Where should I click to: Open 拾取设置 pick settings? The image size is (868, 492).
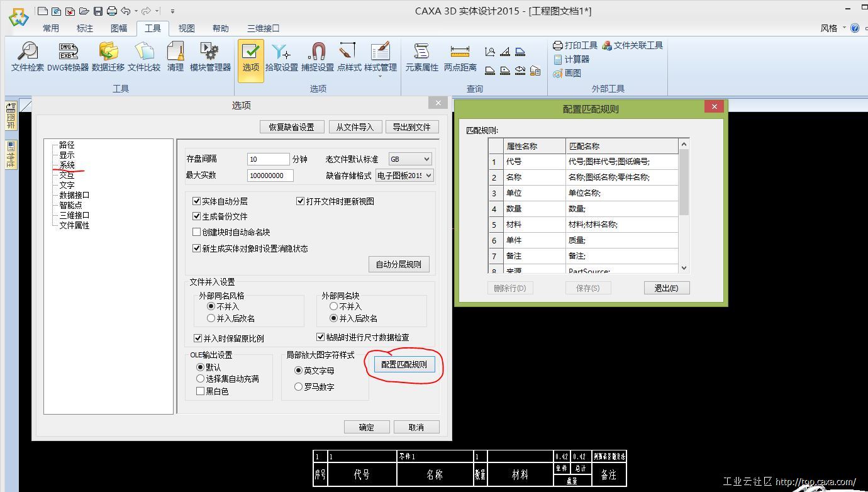(281, 57)
